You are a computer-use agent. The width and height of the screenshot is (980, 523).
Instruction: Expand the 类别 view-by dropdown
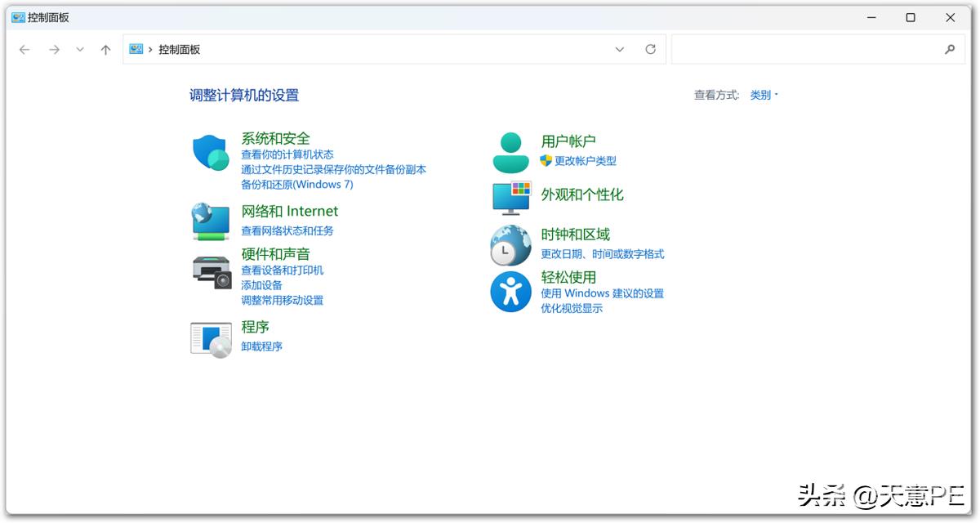click(x=764, y=95)
